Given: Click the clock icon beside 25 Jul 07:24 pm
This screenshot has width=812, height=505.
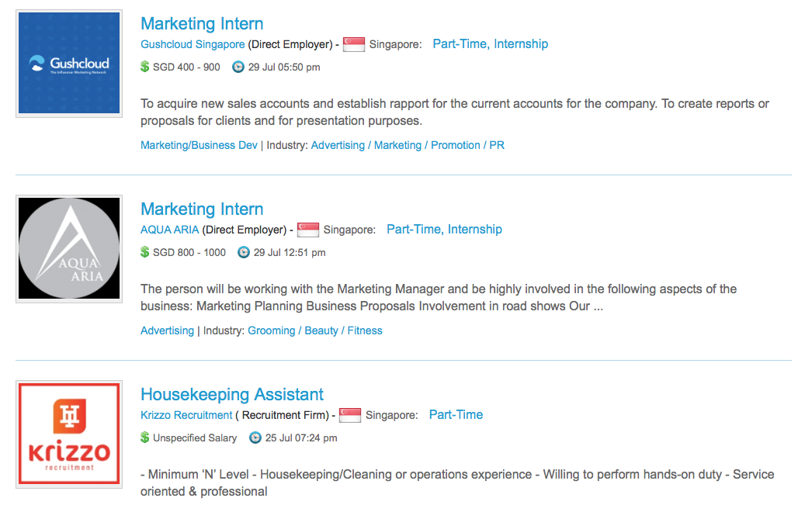Looking at the screenshot, I should point(255,438).
